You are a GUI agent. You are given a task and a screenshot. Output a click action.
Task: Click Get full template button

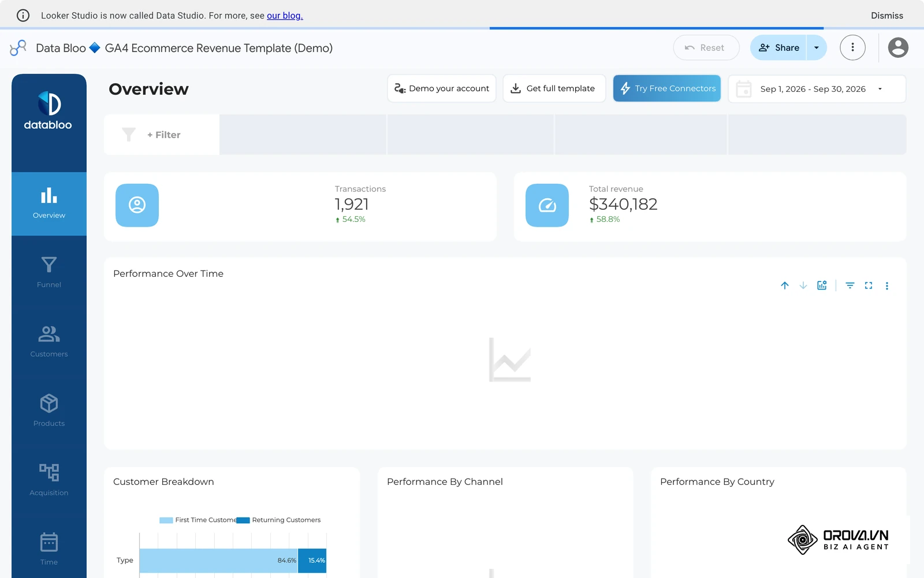tap(554, 88)
